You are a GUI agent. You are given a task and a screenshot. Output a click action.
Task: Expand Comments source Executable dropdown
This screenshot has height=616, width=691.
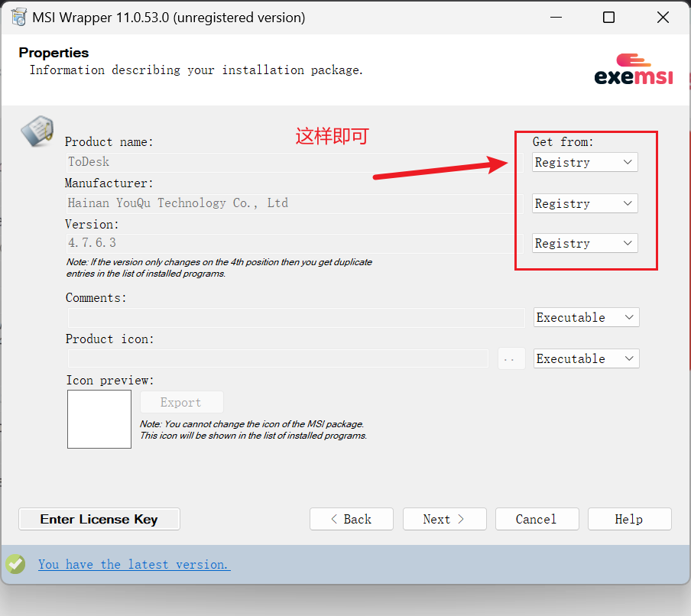pyautogui.click(x=586, y=317)
